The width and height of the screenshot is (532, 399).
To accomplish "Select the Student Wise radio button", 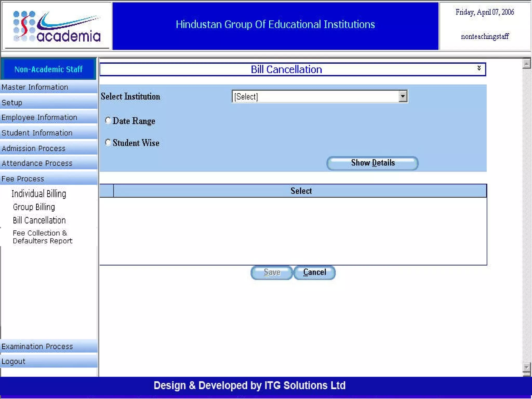I will point(108,142).
